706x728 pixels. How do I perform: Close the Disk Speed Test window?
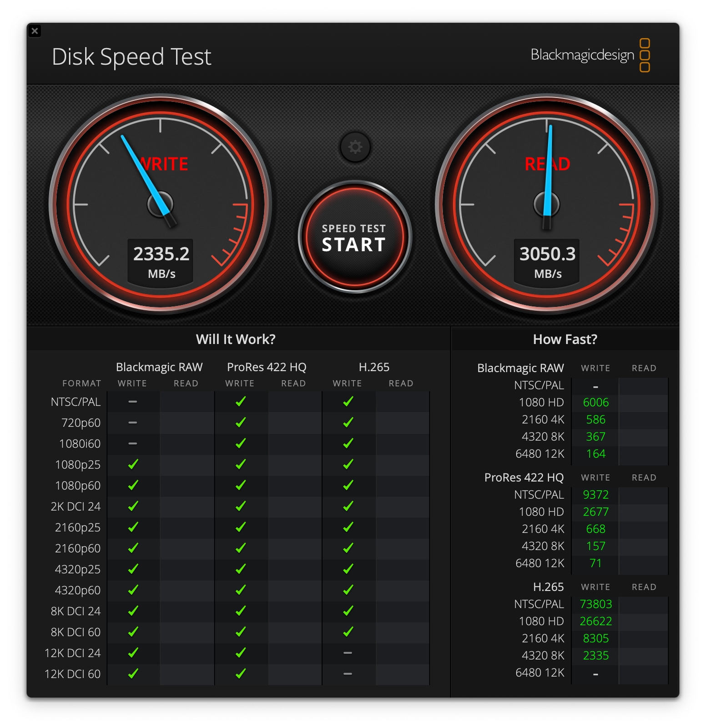pyautogui.click(x=35, y=31)
